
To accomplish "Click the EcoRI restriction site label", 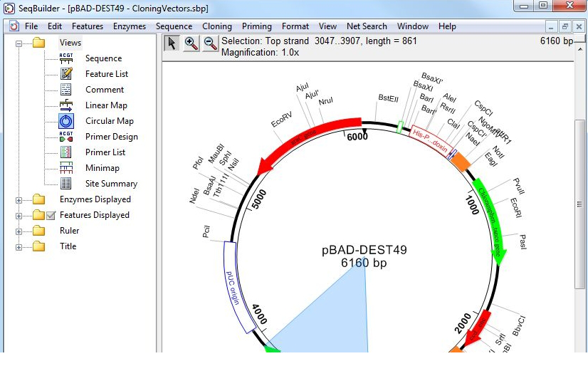I will (516, 208).
